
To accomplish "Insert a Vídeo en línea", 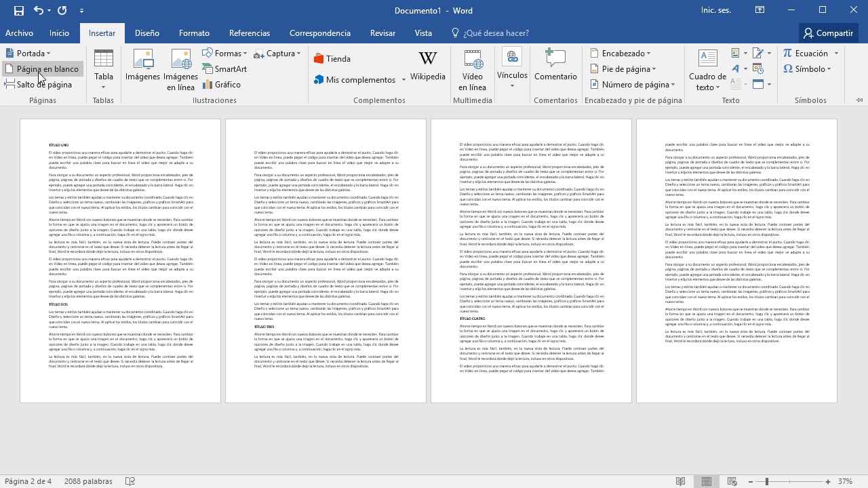I will point(473,69).
